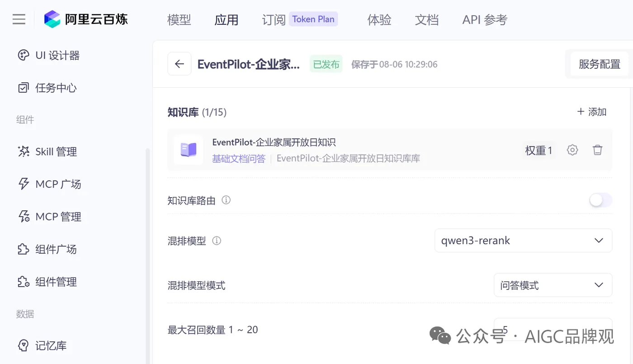Open the qwen3-rerank model dropdown
This screenshot has width=633, height=364.
pyautogui.click(x=524, y=241)
